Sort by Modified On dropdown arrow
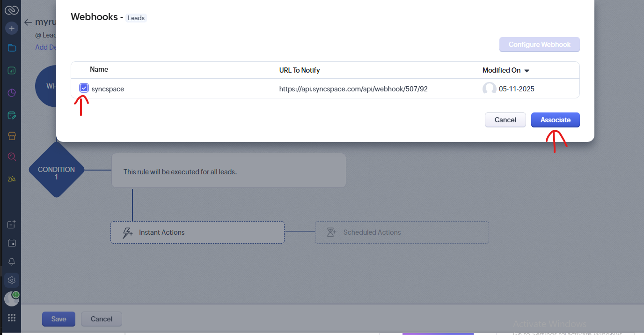The image size is (644, 335). (x=527, y=71)
